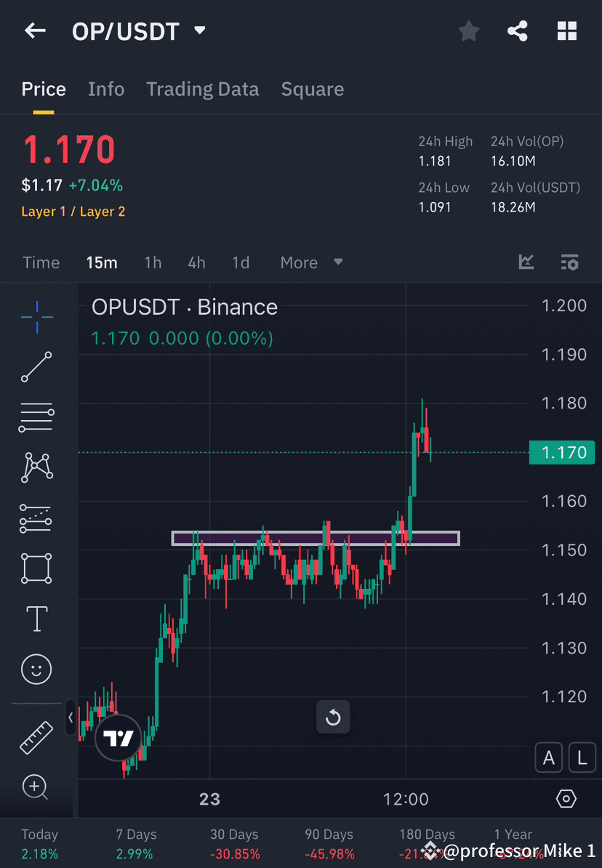Open the emoji sticker tool

36,669
